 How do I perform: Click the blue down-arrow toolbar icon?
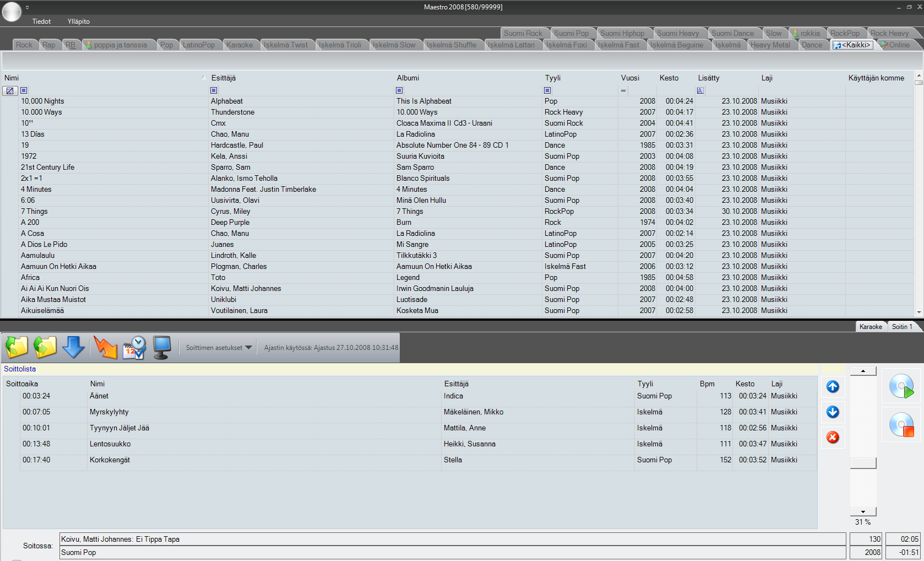pyautogui.click(x=73, y=348)
